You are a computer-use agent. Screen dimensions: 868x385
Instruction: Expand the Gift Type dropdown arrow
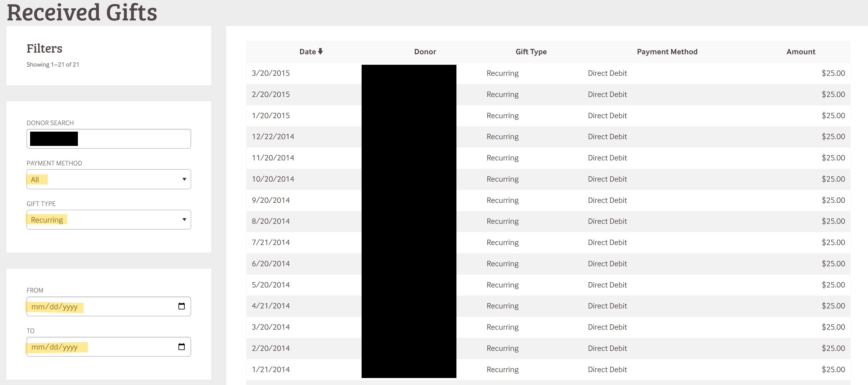(184, 220)
